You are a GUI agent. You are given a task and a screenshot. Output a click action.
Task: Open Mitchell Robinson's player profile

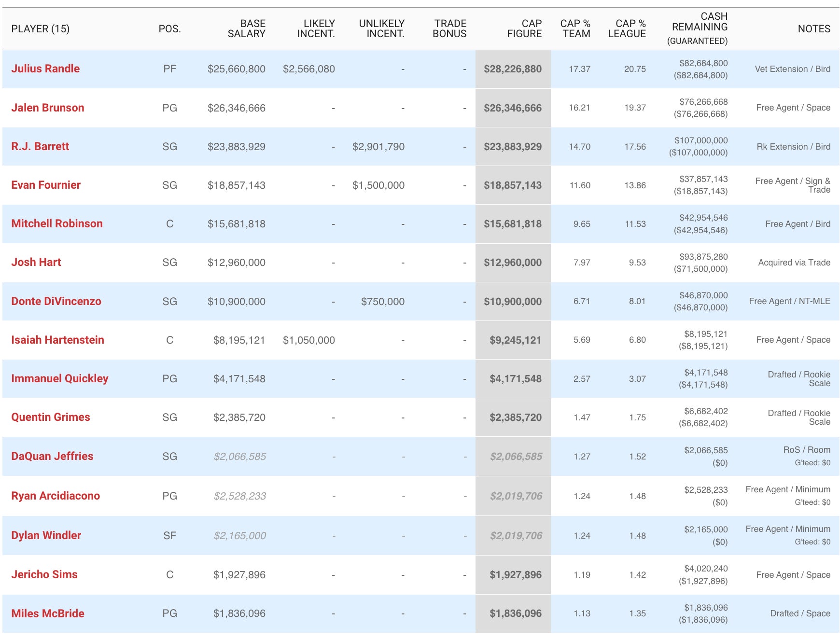click(56, 223)
